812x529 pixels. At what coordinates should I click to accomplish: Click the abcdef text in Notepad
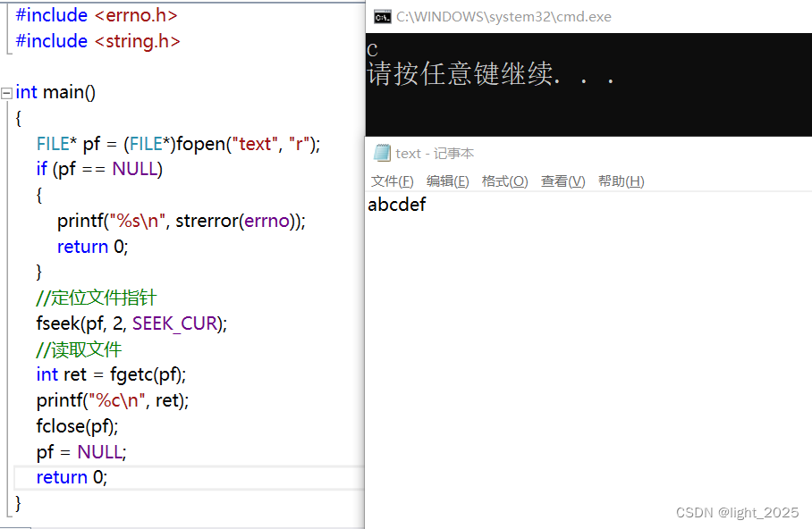click(397, 205)
